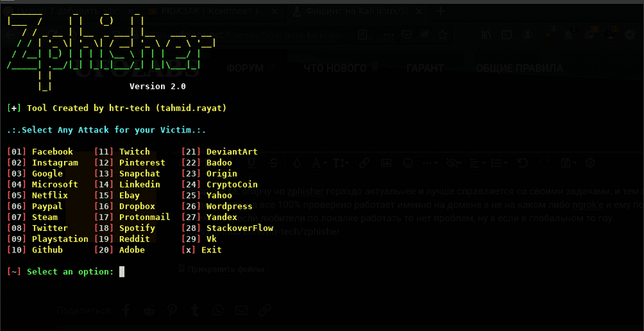This screenshot has width=644, height=331.
Task: Open save draft dropdown in editor
Action: 569,163
